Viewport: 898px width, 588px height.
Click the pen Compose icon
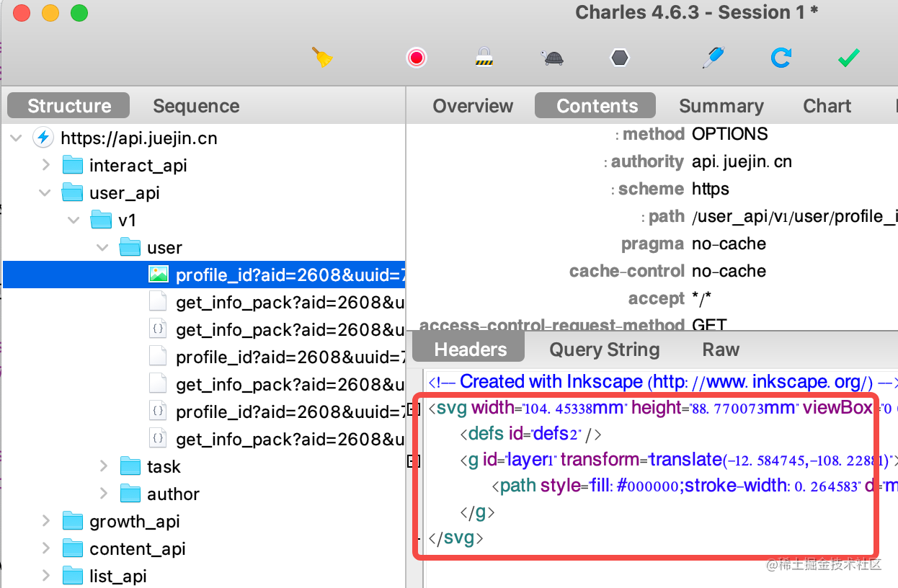pos(713,57)
